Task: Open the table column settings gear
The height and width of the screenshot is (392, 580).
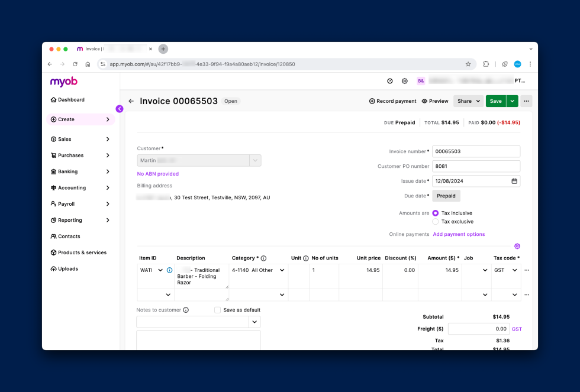Action: 517,246
